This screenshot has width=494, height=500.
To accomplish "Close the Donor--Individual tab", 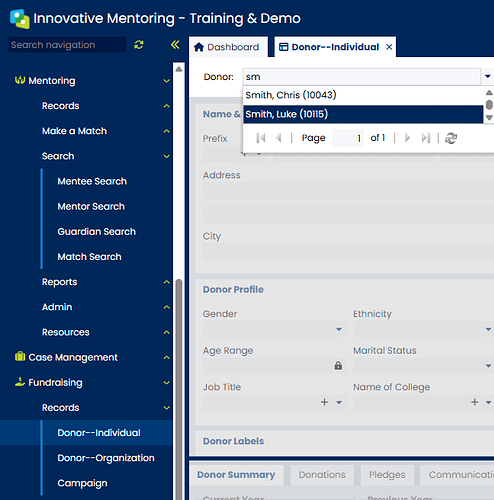I will pyautogui.click(x=389, y=47).
